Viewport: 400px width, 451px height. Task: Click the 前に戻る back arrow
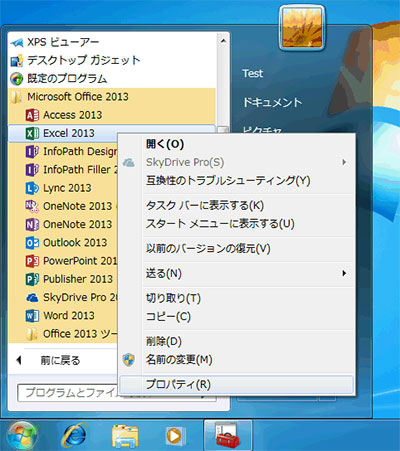pos(19,360)
